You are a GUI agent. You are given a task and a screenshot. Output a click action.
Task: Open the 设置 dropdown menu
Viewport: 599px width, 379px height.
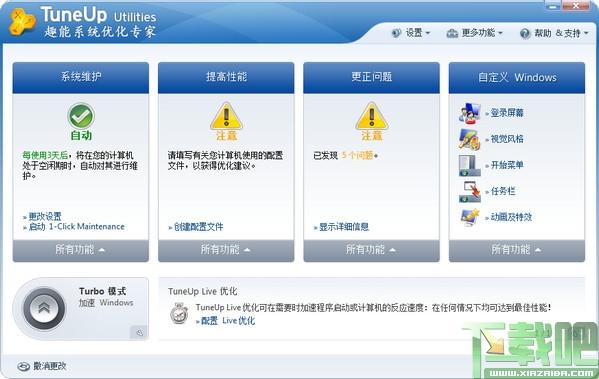411,33
